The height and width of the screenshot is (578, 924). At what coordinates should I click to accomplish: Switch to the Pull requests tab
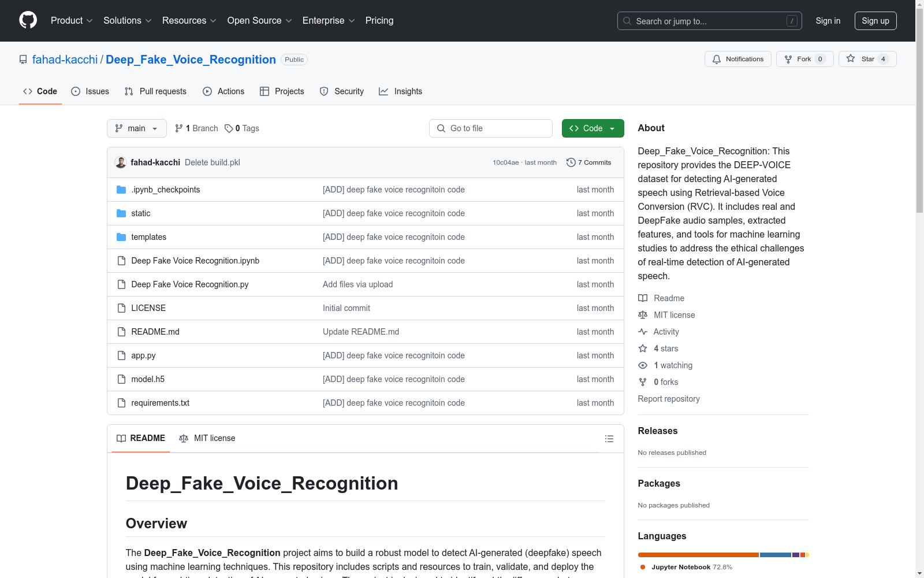pos(155,91)
